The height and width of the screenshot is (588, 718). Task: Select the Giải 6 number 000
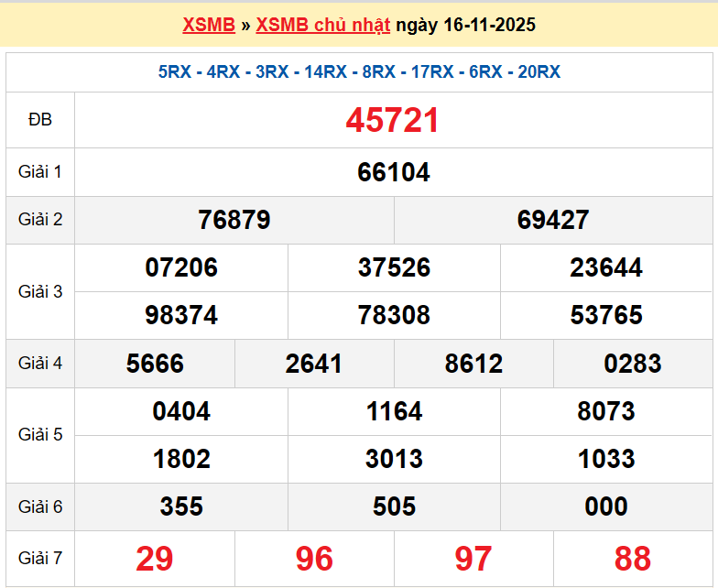coord(606,506)
